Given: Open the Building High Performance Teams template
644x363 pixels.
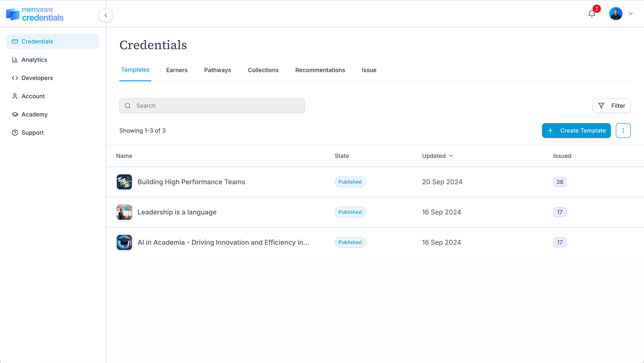Looking at the screenshot, I should [191, 182].
